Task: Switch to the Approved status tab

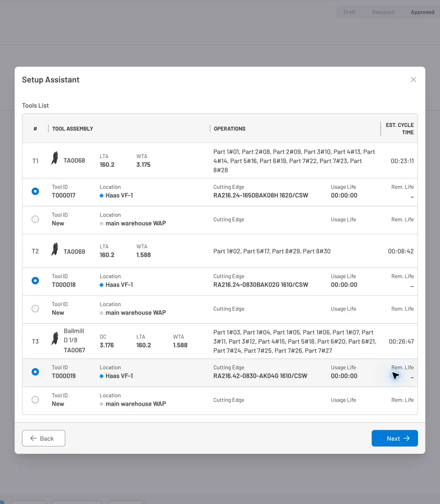Action: click(x=422, y=12)
